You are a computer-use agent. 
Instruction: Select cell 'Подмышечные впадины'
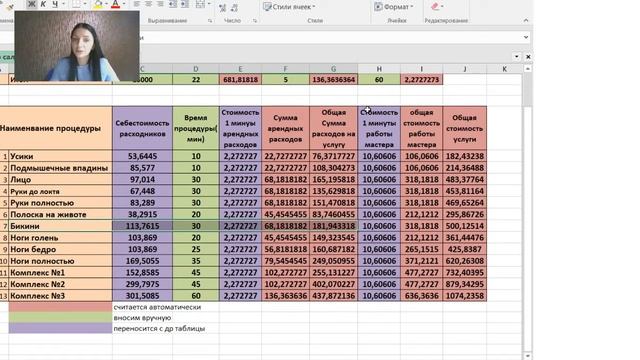point(60,168)
